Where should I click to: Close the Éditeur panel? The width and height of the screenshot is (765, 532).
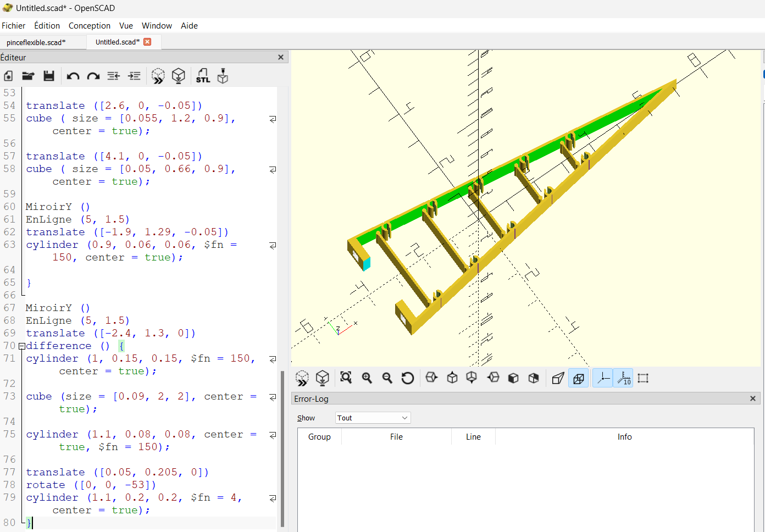[281, 57]
